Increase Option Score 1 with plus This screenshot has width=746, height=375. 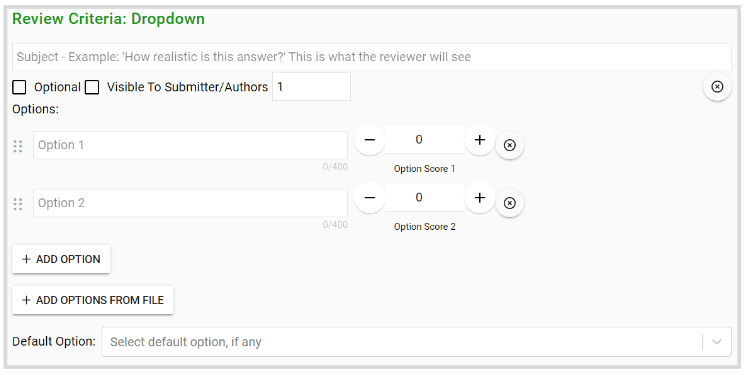[480, 140]
